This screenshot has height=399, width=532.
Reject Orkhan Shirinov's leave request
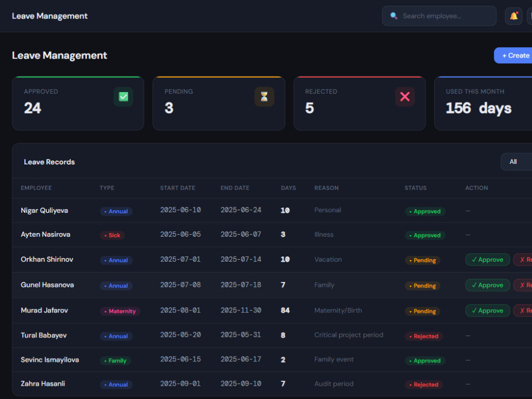523,260
